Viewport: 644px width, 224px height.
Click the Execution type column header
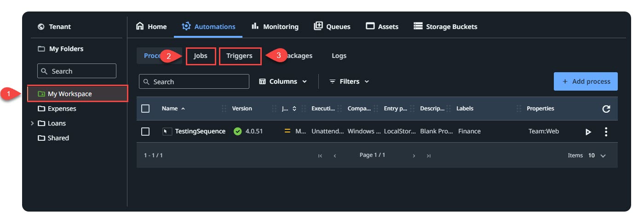(323, 109)
